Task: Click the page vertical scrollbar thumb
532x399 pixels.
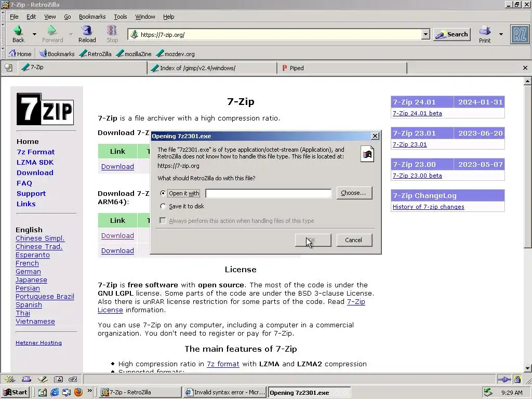Action: [527, 166]
